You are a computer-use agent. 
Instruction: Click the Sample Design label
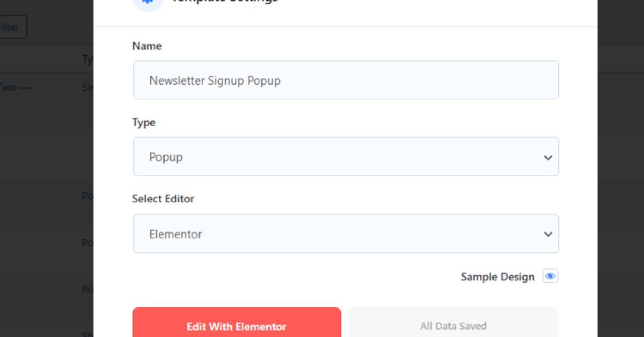pyautogui.click(x=497, y=276)
